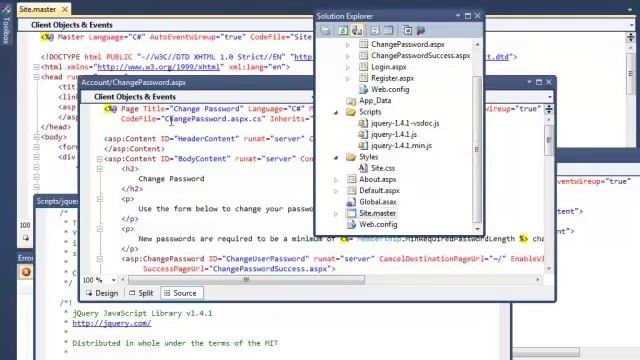The width and height of the screenshot is (640, 360).
Task: Click the ChangePassword.aspx file icon in tree
Action: coord(363,44)
